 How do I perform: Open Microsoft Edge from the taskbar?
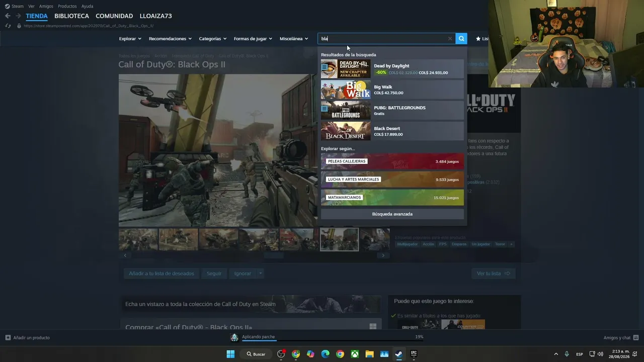click(x=325, y=354)
